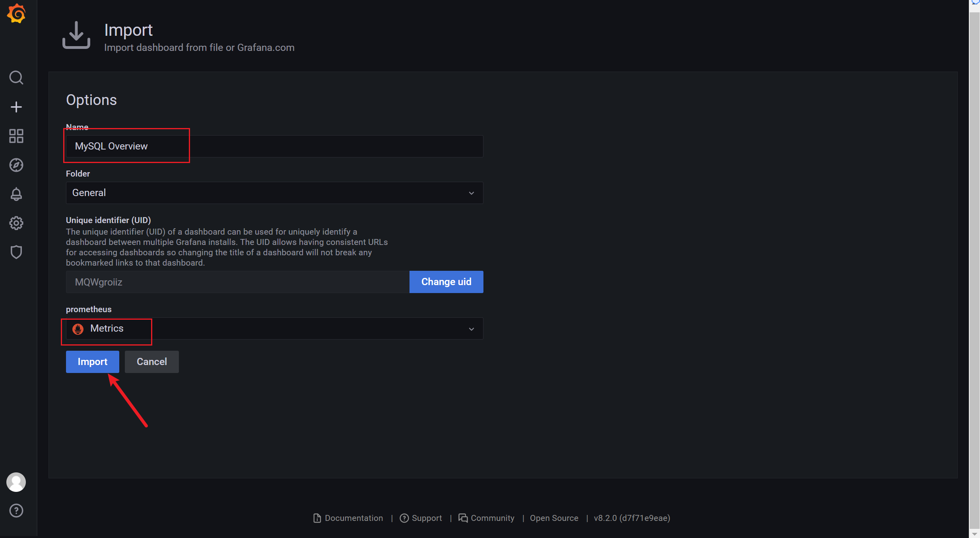The height and width of the screenshot is (538, 980).
Task: Click the Change uid button
Action: coord(446,282)
